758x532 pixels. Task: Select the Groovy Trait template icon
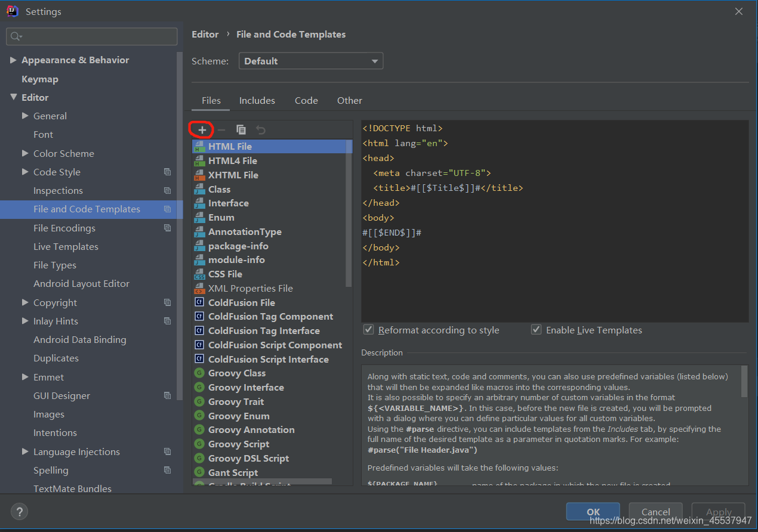(x=199, y=402)
